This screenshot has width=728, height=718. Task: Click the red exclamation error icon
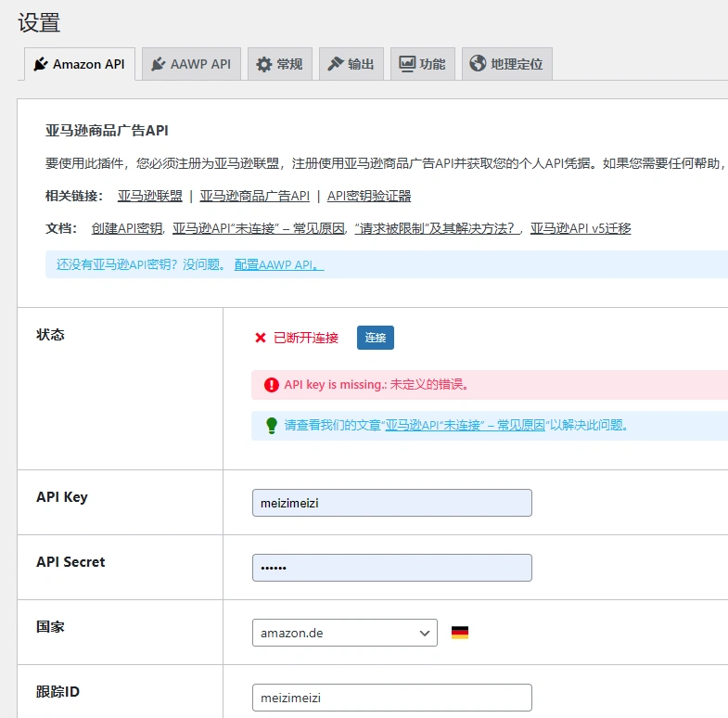tap(271, 385)
